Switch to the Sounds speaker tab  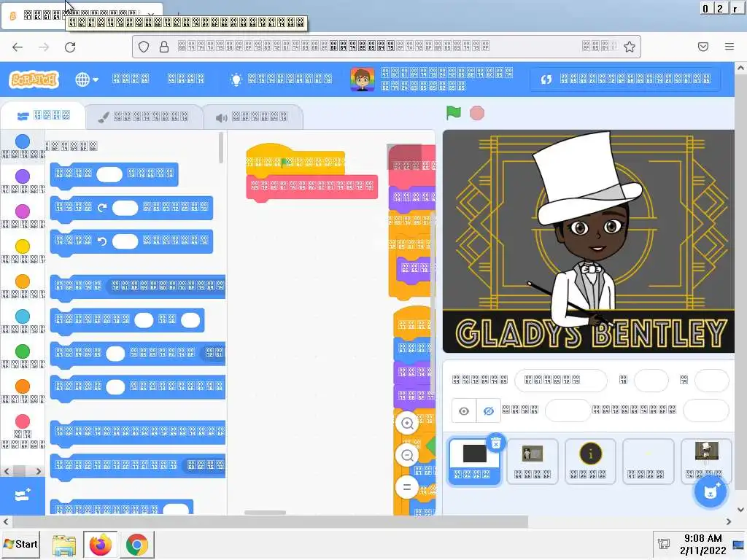[x=252, y=117]
